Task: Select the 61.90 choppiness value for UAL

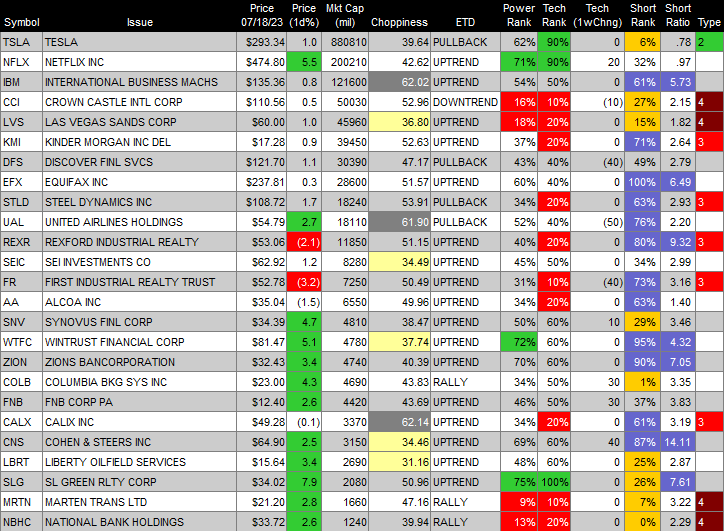Action: coord(399,222)
